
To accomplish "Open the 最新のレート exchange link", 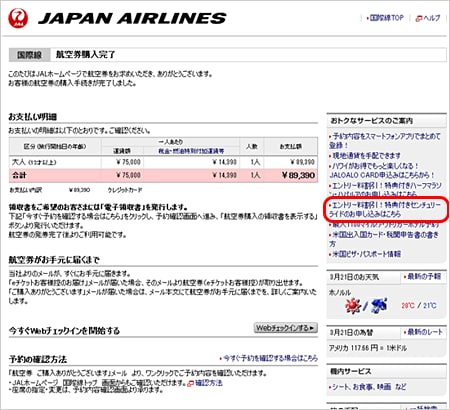I will 425,332.
